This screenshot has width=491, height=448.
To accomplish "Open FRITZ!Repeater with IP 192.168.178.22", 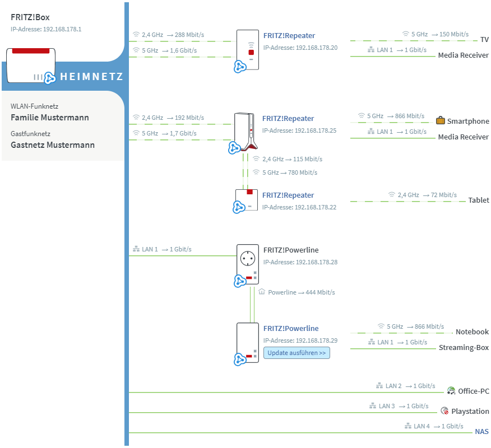I will click(x=288, y=195).
